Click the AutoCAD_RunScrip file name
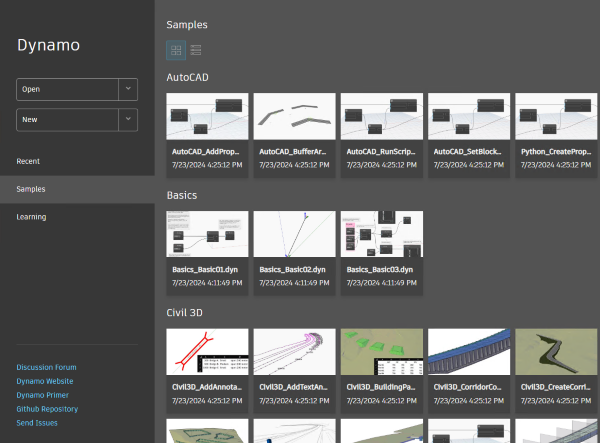This screenshot has width=600, height=443. coord(381,152)
